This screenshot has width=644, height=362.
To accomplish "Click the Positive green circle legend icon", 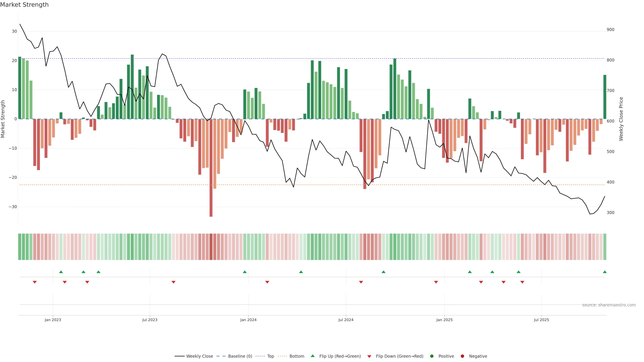I will [432, 356].
